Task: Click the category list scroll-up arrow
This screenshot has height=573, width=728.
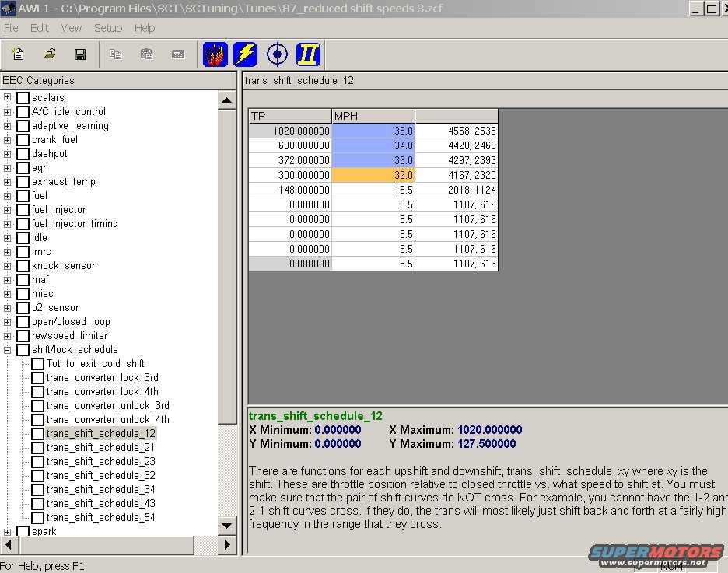Action: click(227, 100)
